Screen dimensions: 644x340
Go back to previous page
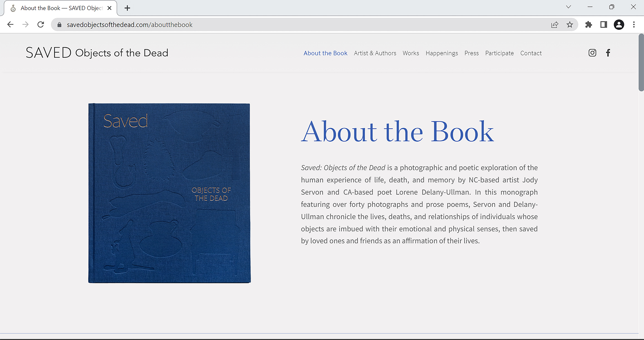coord(10,25)
